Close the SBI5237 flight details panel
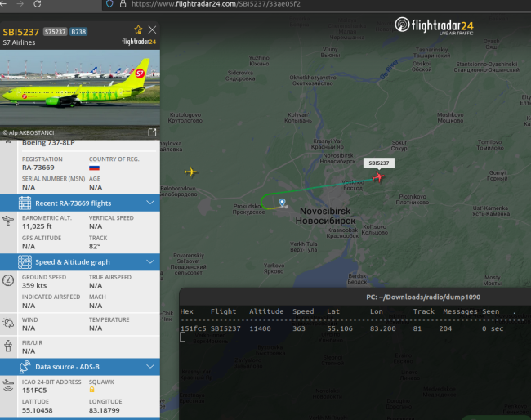 (152, 29)
